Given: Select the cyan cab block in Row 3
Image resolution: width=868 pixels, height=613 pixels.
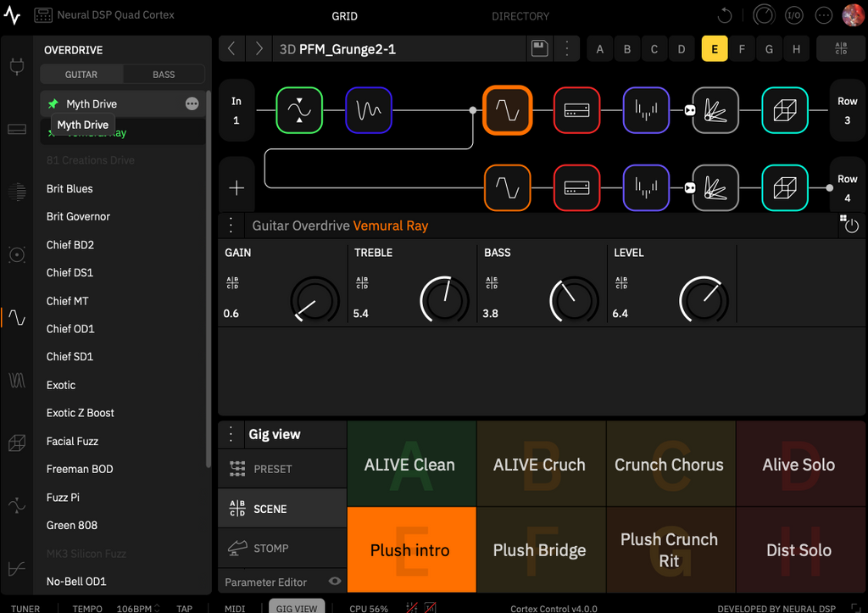Looking at the screenshot, I should pos(785,110).
